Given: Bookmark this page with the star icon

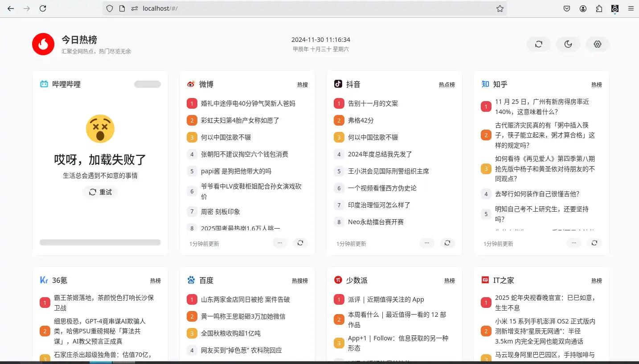Looking at the screenshot, I should pos(500,8).
